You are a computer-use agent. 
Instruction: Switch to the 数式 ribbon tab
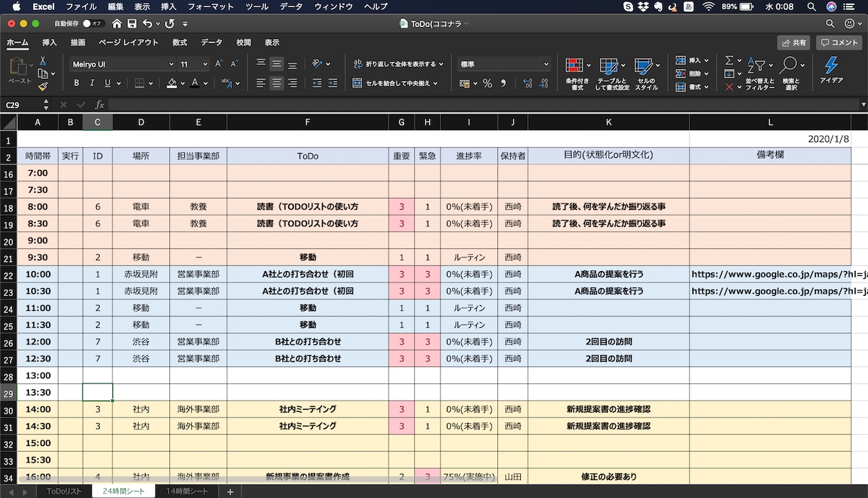pos(180,43)
